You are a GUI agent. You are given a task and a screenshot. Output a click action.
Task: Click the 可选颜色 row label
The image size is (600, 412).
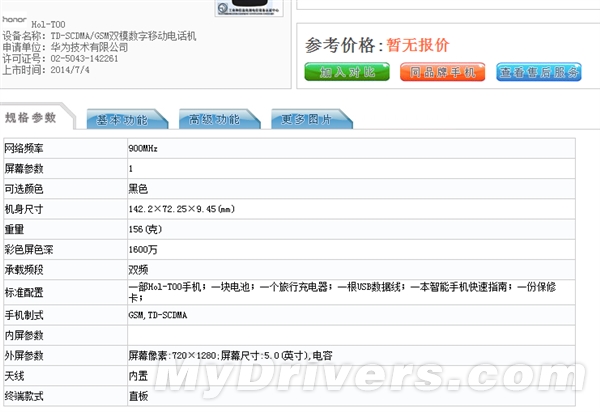point(24,189)
